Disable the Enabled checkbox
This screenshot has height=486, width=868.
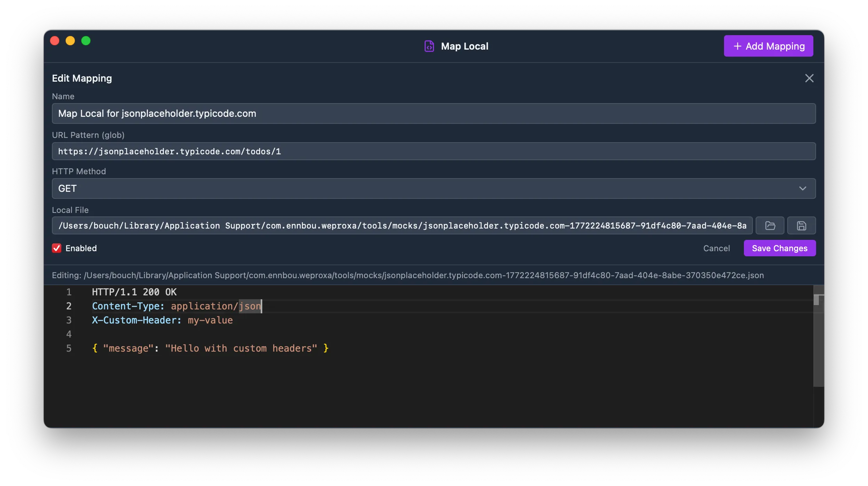click(x=57, y=248)
